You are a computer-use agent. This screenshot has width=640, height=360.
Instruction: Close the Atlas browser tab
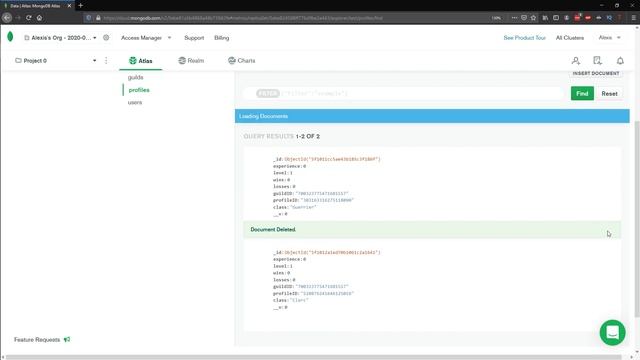tap(69, 6)
